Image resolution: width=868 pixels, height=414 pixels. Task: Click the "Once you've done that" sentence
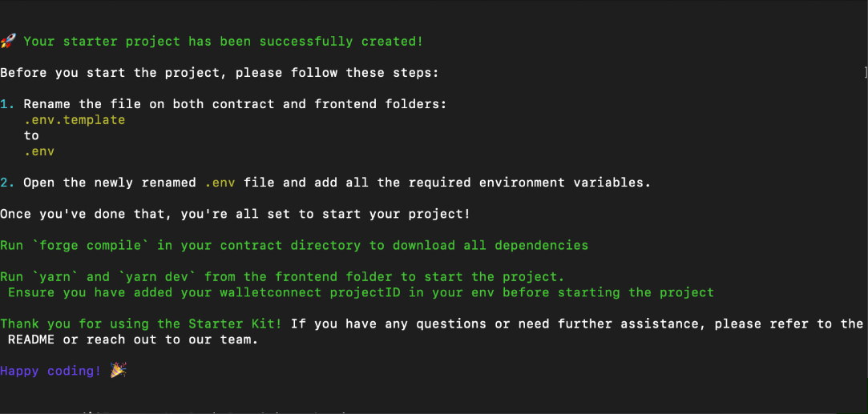point(235,214)
